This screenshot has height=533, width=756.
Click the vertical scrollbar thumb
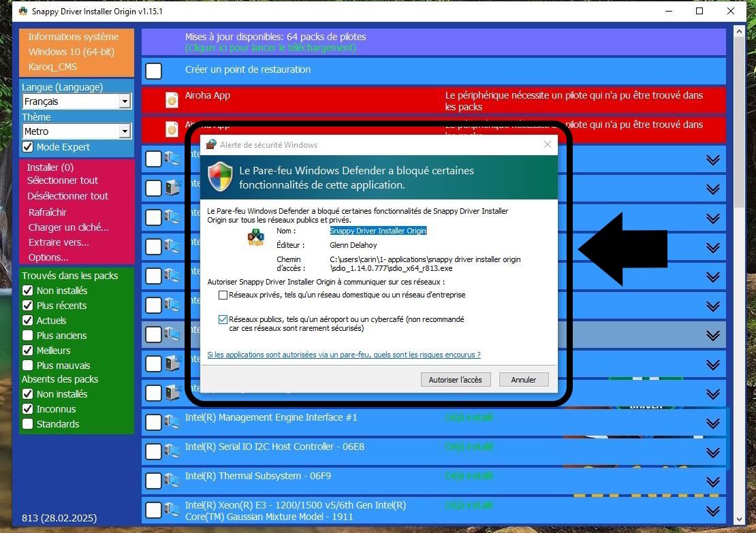pos(739,123)
